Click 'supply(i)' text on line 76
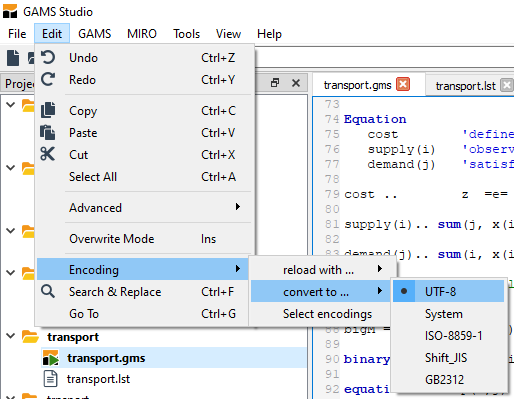The width and height of the screenshot is (514, 399). pos(401,149)
